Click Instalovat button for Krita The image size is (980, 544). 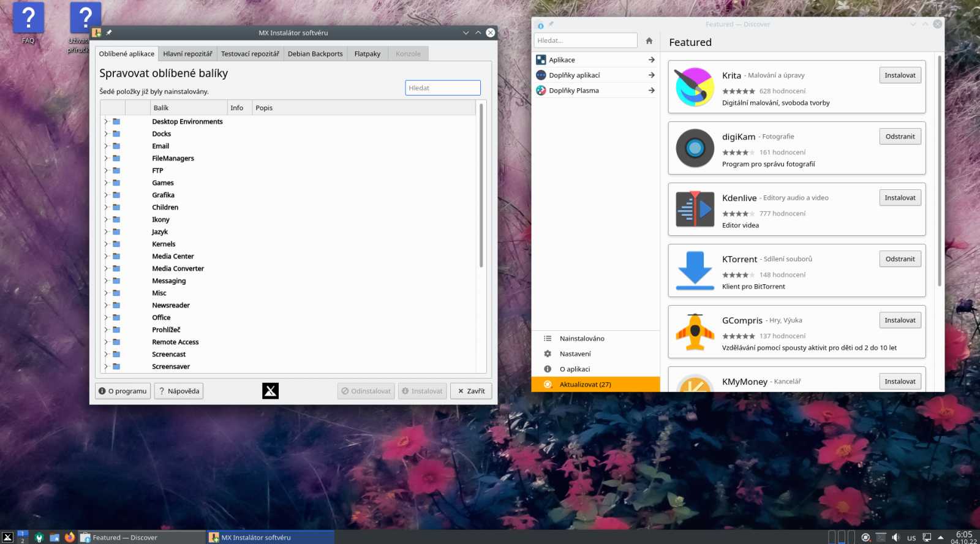900,75
